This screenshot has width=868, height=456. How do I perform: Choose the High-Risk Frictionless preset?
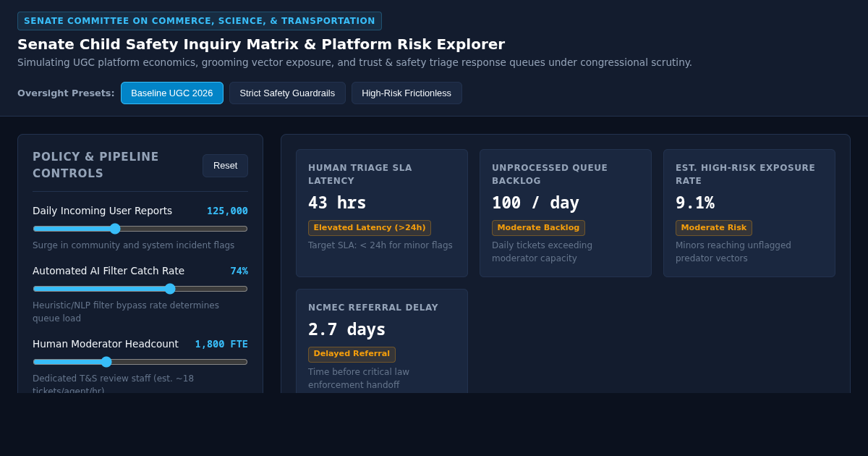[x=407, y=93]
